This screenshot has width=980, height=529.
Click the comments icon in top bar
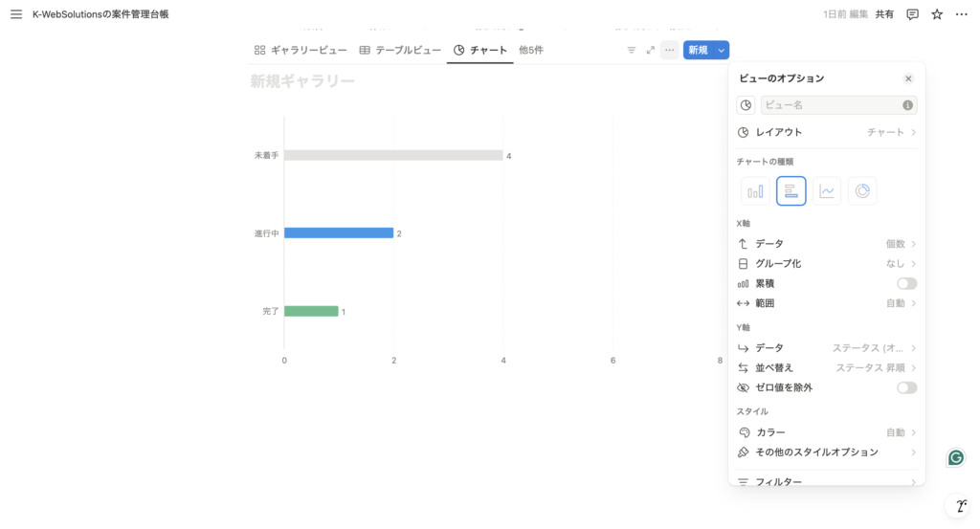click(x=912, y=14)
